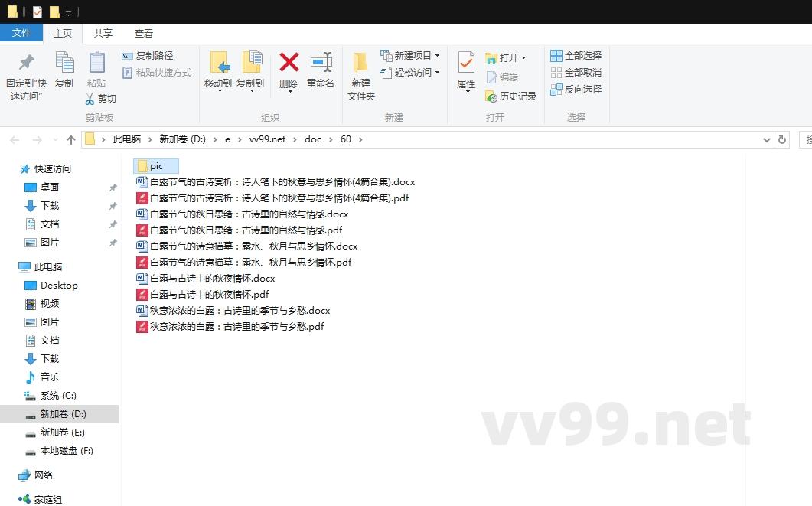
Task: Expand the New item dropdown menu
Action: 437,56
